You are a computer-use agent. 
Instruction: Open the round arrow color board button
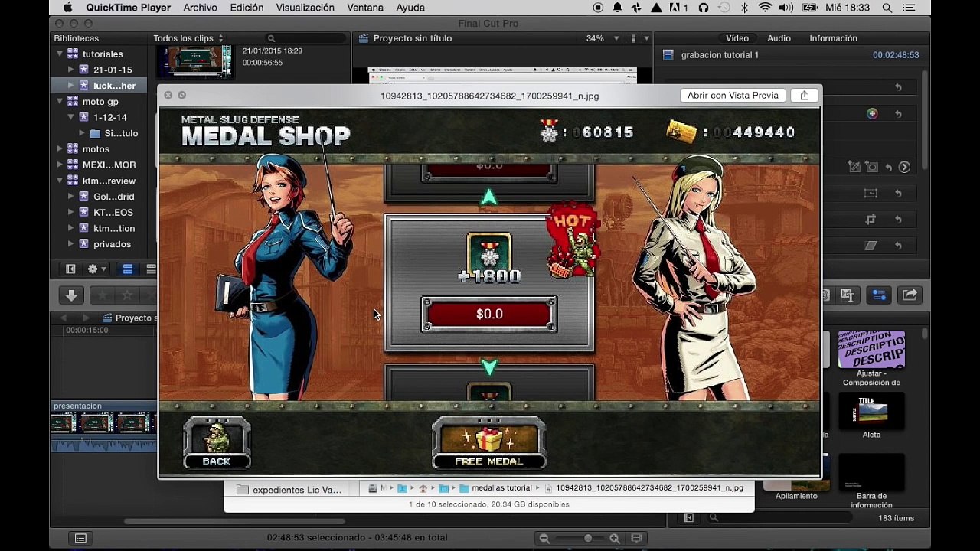pyautogui.click(x=904, y=167)
